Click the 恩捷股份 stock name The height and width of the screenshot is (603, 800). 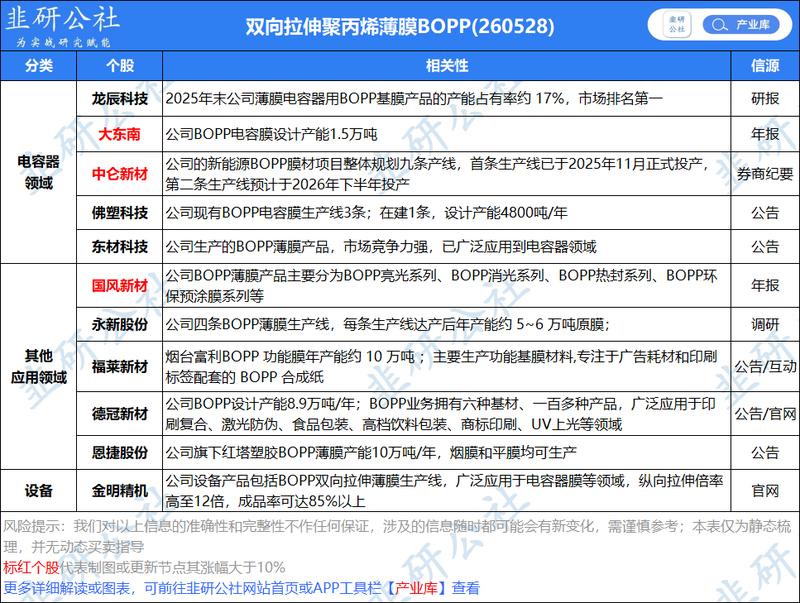[119, 453]
